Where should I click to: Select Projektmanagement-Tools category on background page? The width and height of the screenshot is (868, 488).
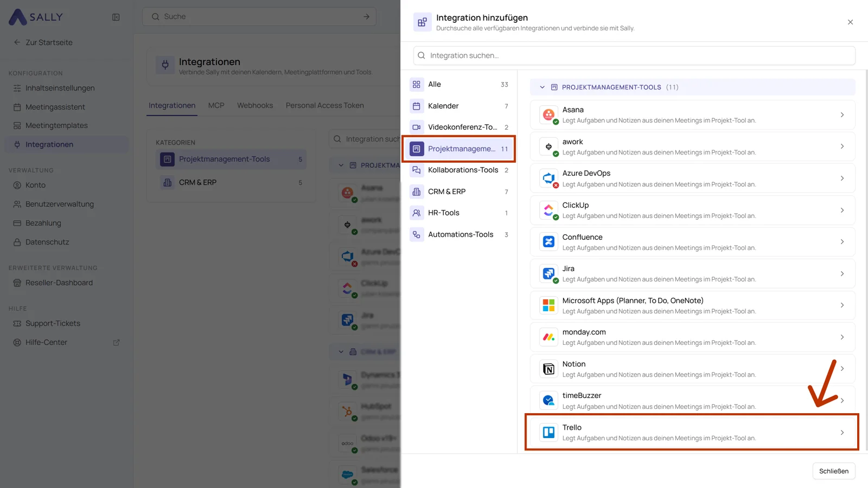(231, 159)
